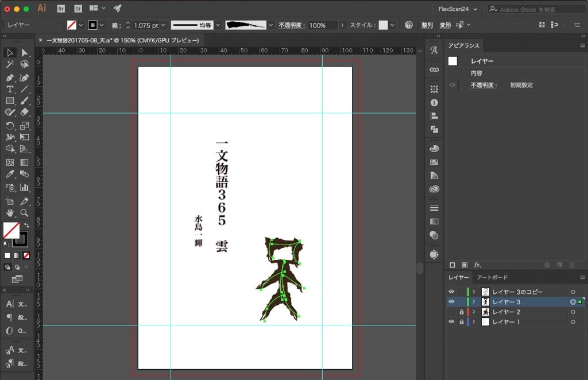The image size is (588, 380).
Task: Click the 不透明度 label in control bar
Action: (291, 25)
